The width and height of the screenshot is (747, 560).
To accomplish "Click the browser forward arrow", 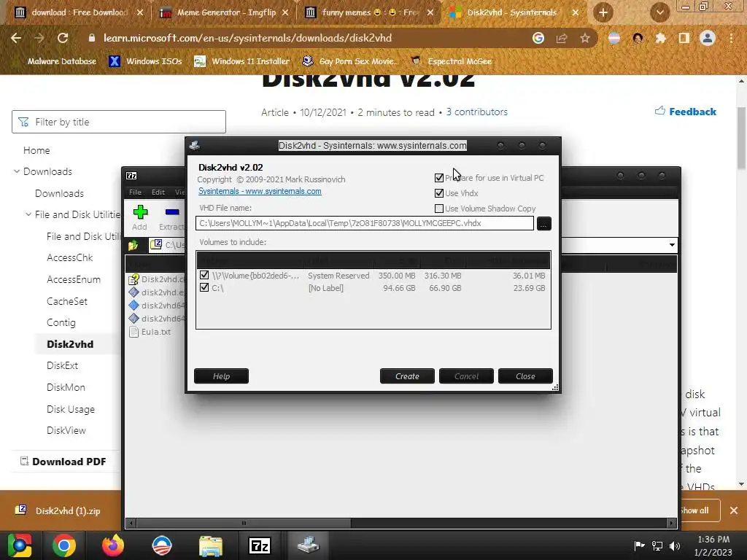I will point(39,38).
